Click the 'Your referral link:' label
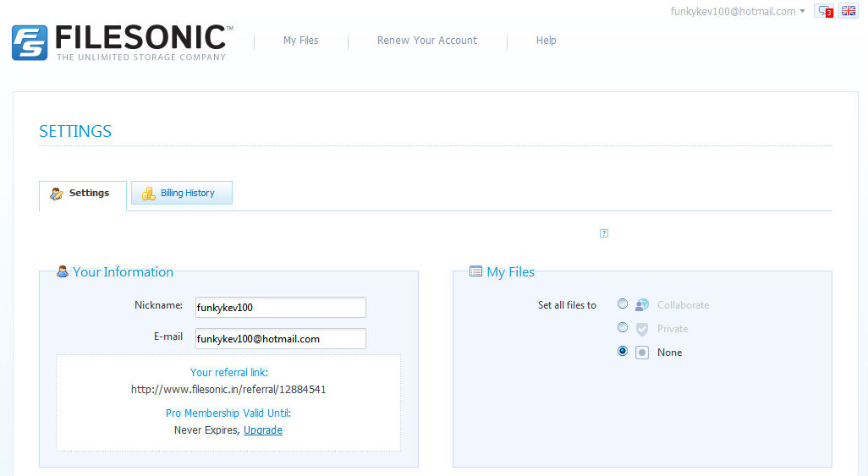The image size is (868, 476). coord(228,373)
